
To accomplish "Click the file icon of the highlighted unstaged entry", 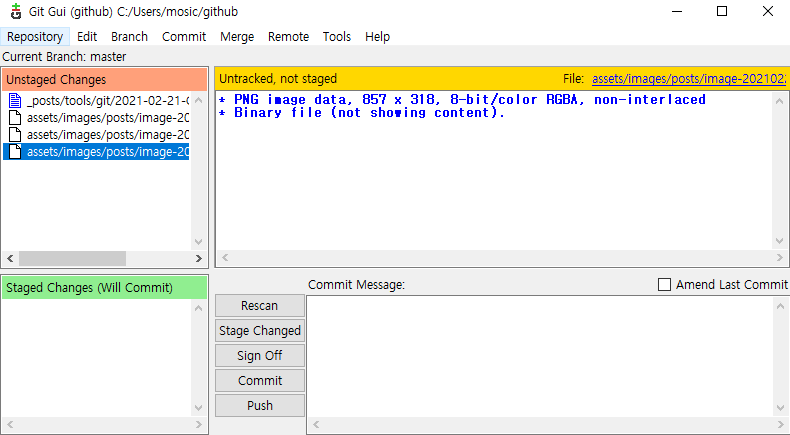I will pos(15,152).
